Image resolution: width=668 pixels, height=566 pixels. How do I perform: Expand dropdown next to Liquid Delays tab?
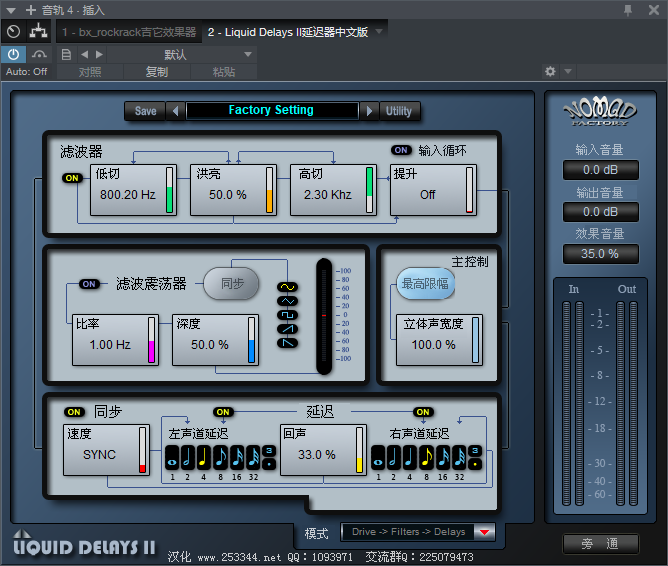[379, 32]
